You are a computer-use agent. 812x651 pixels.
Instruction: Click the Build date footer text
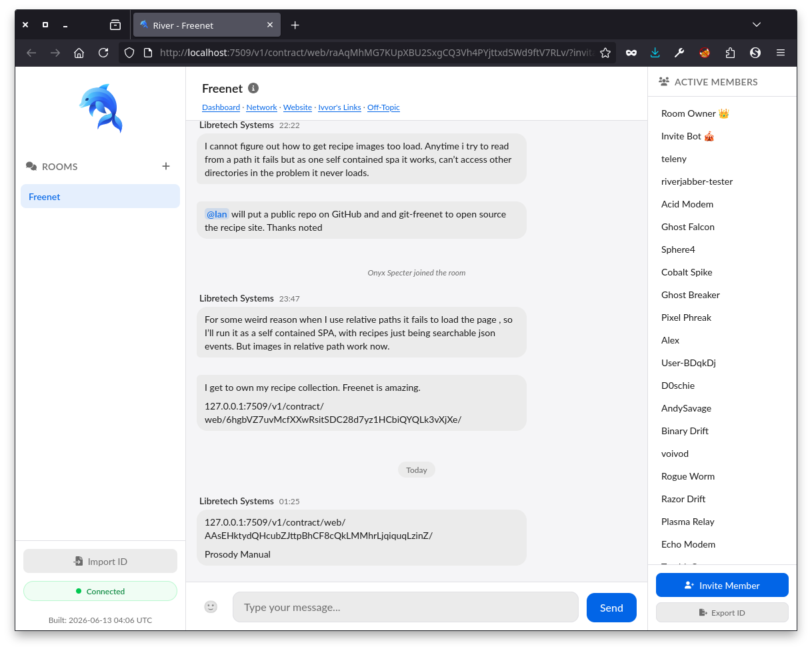100,620
